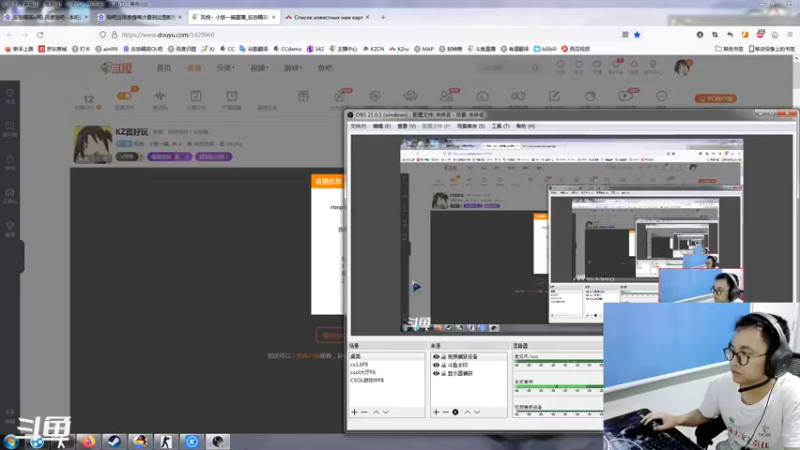Expand the 游戏 dropdown on Douyu
Image resolution: width=800 pixels, height=450 pixels.
click(x=293, y=68)
